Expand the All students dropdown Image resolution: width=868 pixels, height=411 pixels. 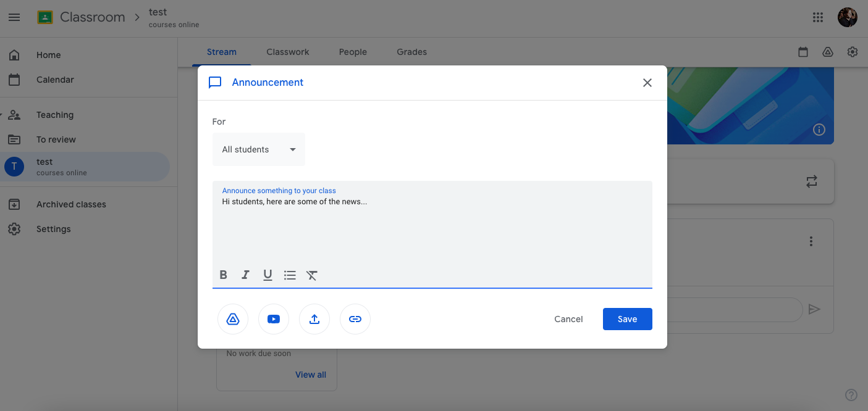click(x=259, y=149)
